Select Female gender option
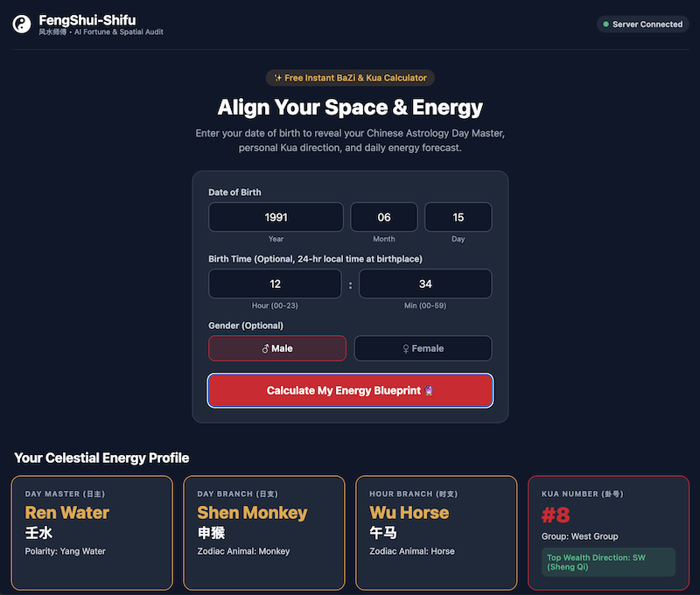700x595 pixels. [423, 348]
